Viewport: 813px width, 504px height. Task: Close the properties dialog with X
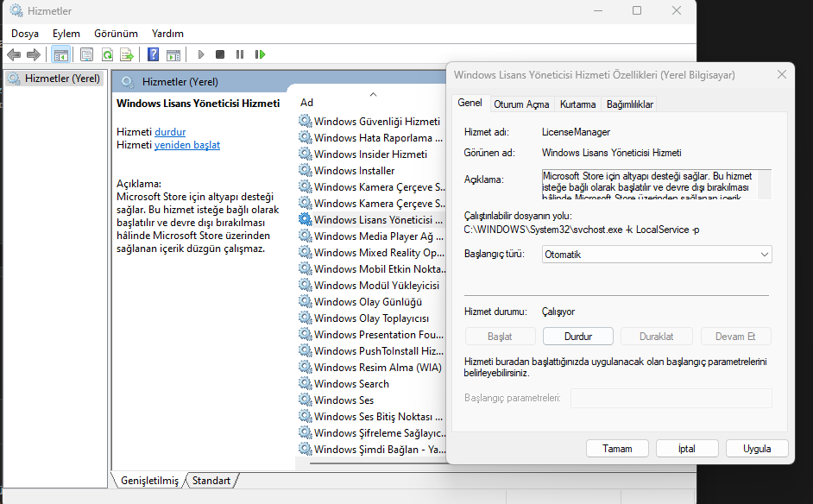[782, 75]
